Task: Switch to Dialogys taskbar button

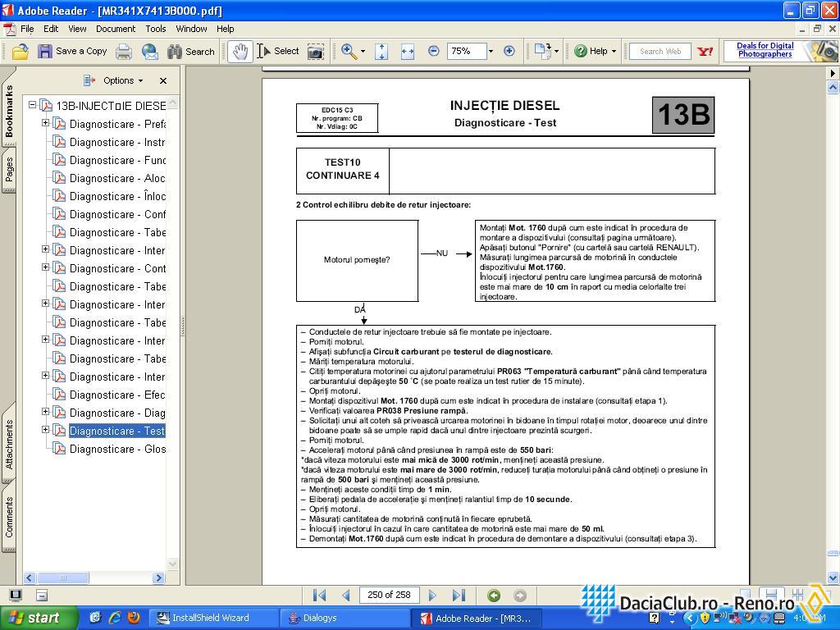Action: coord(344,619)
